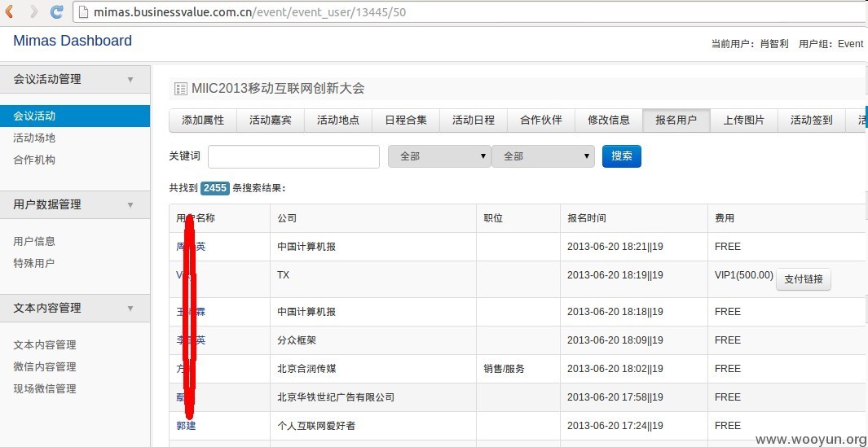The image size is (868, 447).
Task: Click the 2455 results count badge
Action: point(215,188)
